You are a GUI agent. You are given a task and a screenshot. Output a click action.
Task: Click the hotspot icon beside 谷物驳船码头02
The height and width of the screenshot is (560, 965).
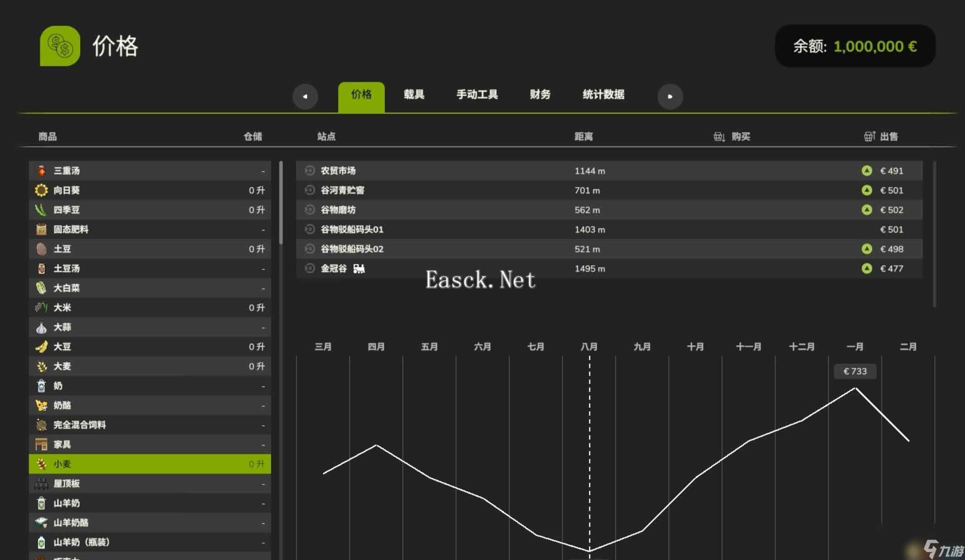310,249
